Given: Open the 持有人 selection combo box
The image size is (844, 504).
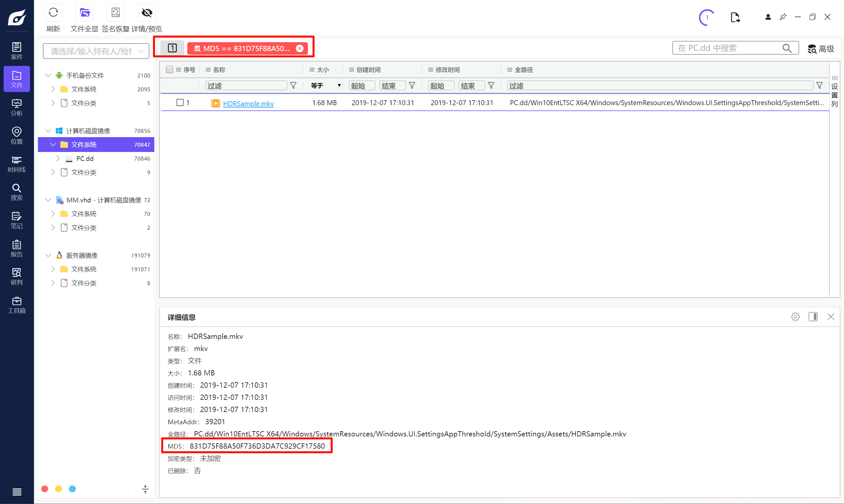Looking at the screenshot, I should coord(96,51).
